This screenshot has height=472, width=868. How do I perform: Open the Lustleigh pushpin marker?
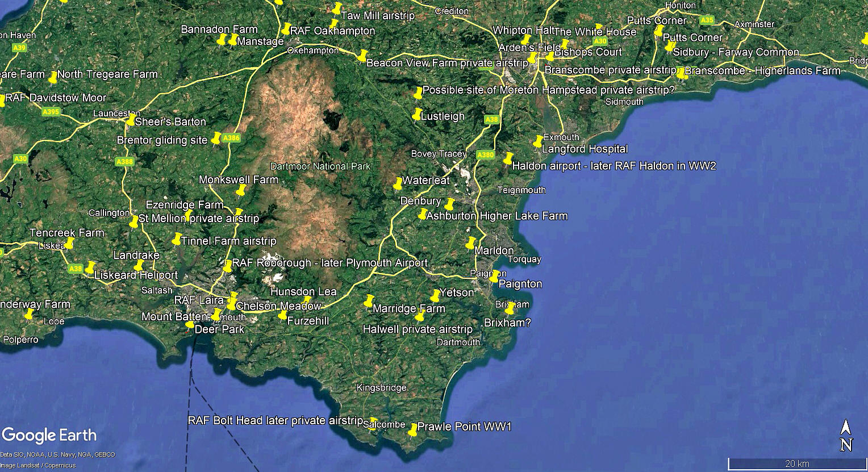coord(418,115)
